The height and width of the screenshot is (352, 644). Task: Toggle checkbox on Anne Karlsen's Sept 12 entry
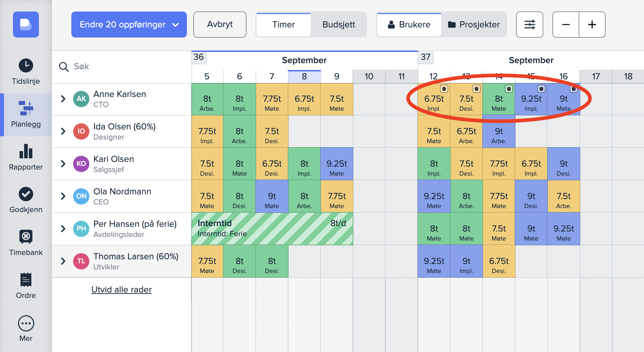pyautogui.click(x=444, y=89)
